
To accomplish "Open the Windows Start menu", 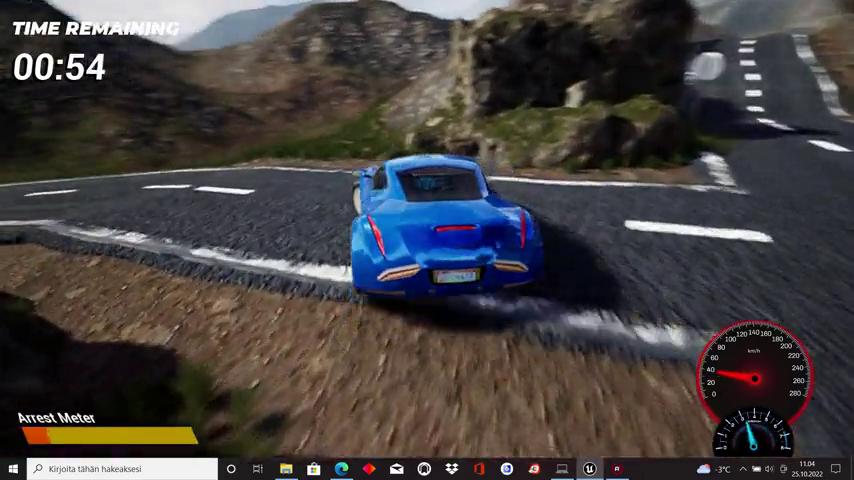I will [13, 469].
